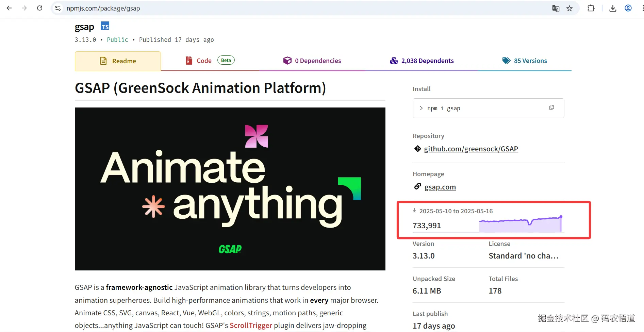Open the 85 Versions tab
This screenshot has height=332, width=644.
click(525, 61)
